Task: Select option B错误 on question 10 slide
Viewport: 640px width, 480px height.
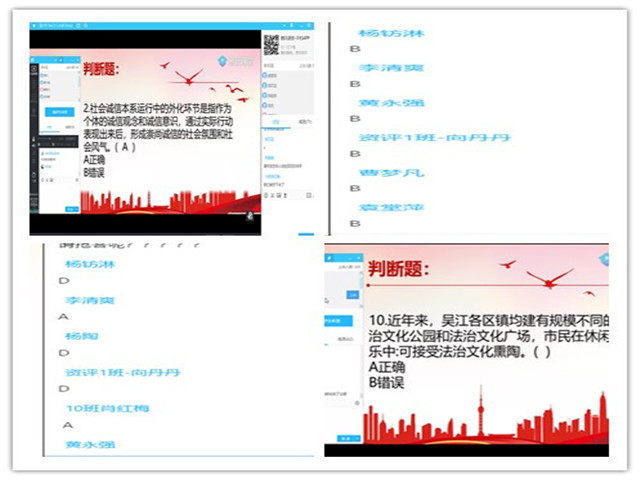Action: pos(385,382)
